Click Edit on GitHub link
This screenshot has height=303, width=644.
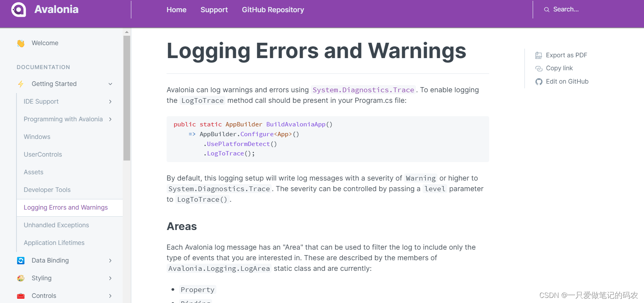pyautogui.click(x=567, y=82)
